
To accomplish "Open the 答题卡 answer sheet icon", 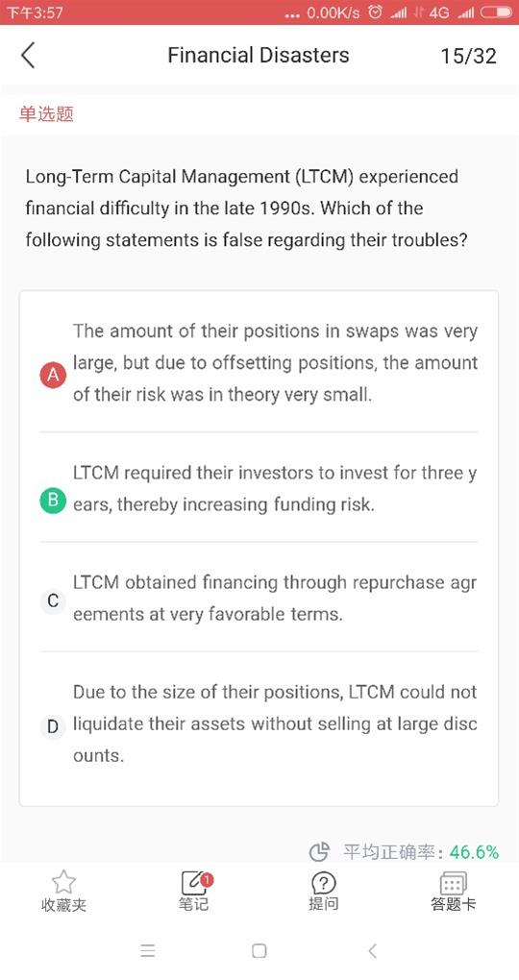I will coord(452,883).
